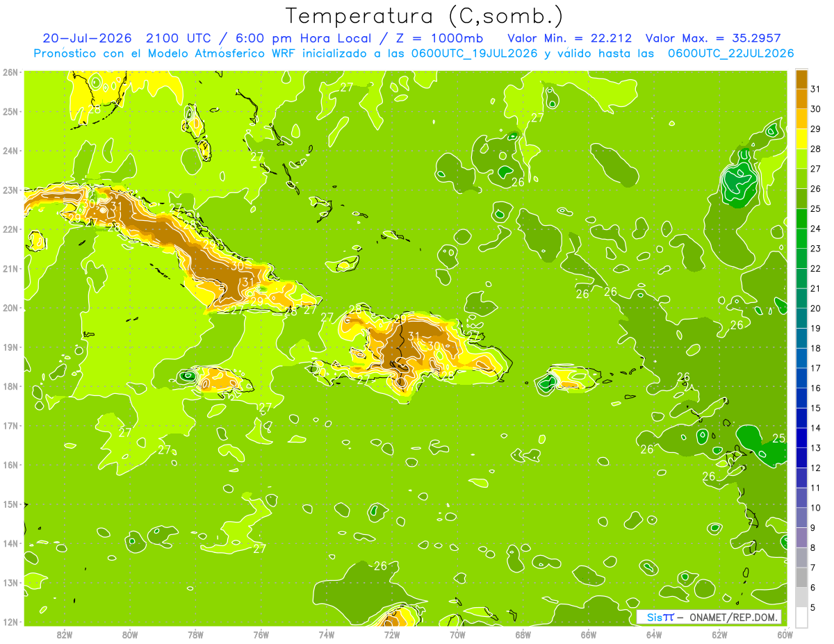Click the 13N latitude axis label

[10, 582]
